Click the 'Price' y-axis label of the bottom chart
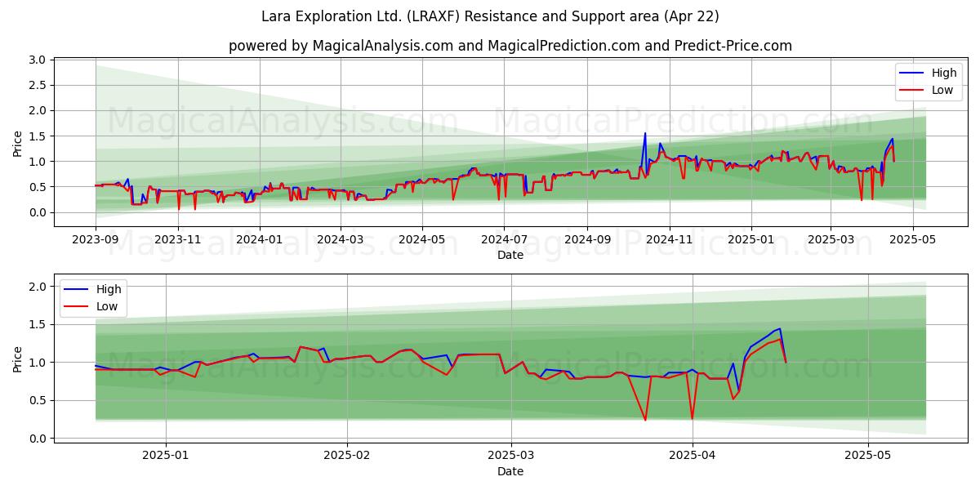Image resolution: width=980 pixels, height=490 pixels. [18, 359]
